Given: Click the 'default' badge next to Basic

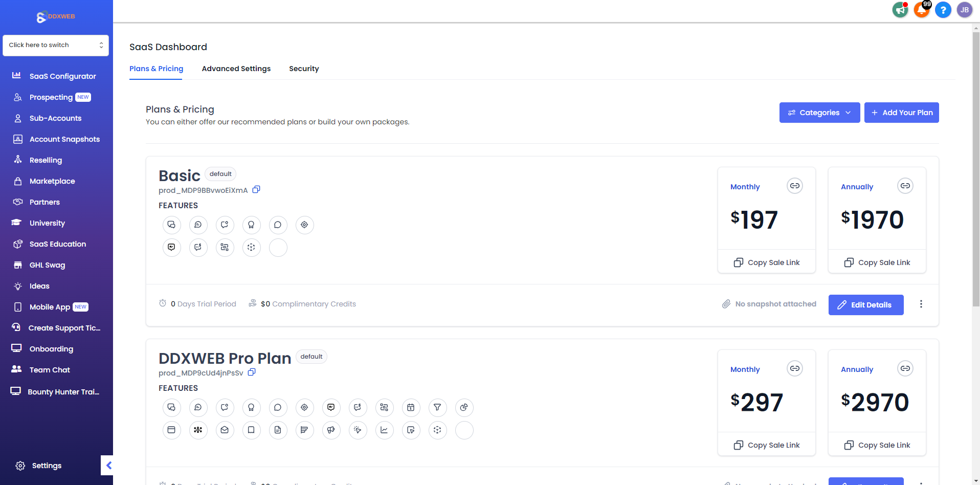Looking at the screenshot, I should [220, 174].
